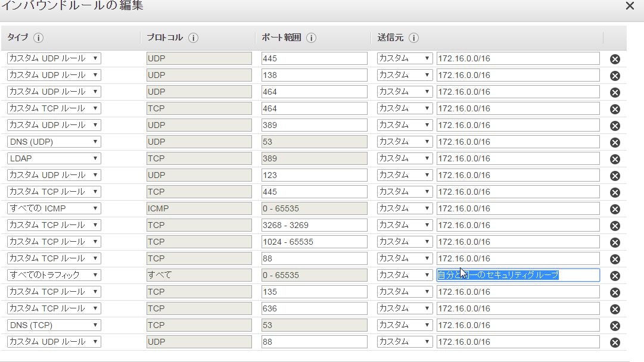Remove the TCP port 88 rule
Viewport: 644px width, 362px height.
point(615,259)
